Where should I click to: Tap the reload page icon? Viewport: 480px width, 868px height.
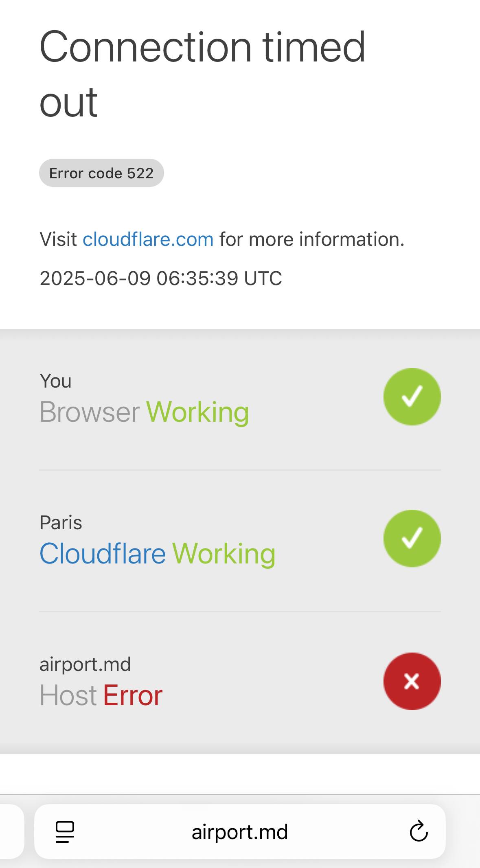click(419, 831)
